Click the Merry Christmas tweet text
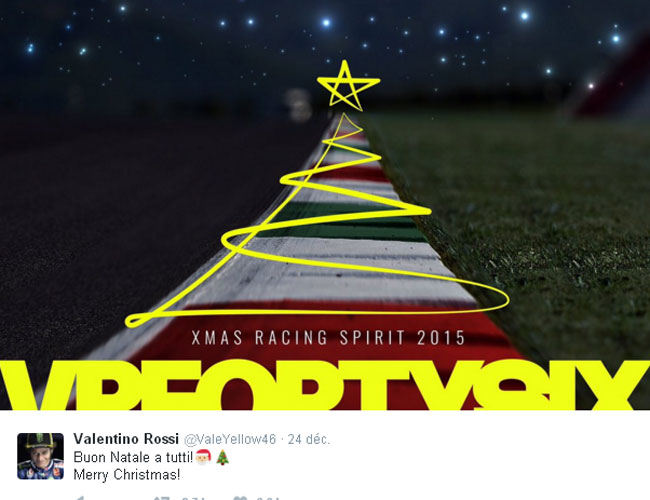This screenshot has height=500, width=650. (127, 474)
